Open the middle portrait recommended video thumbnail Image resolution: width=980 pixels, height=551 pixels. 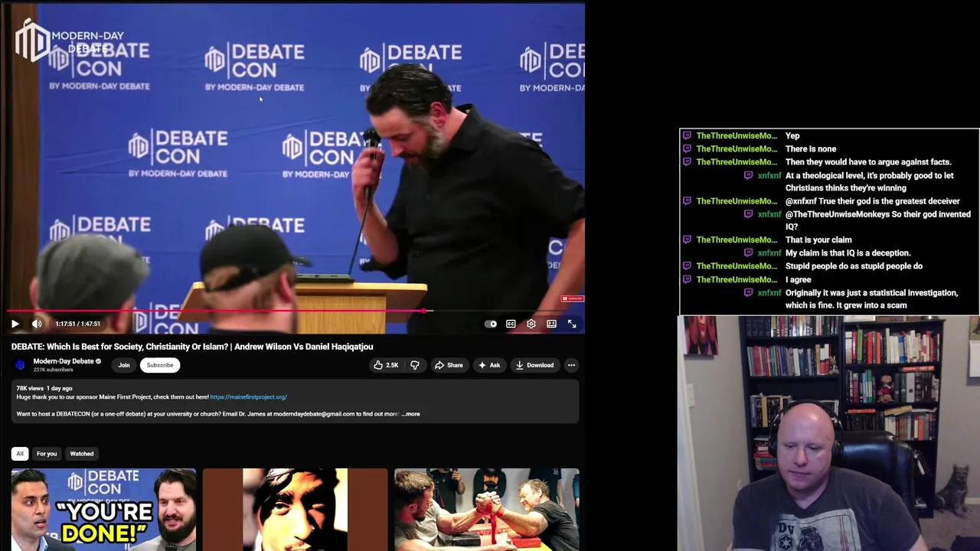(295, 510)
